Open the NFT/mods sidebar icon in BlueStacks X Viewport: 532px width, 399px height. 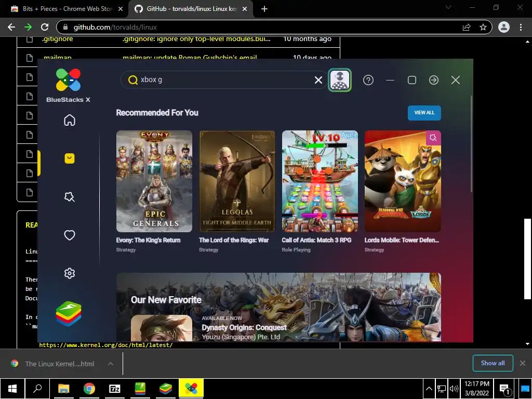(x=70, y=197)
